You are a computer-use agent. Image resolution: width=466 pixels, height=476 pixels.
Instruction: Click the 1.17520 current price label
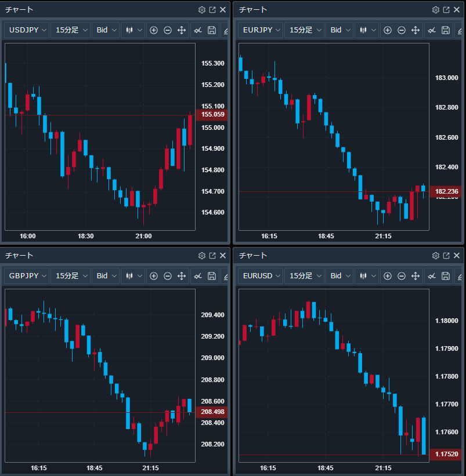pos(445,454)
